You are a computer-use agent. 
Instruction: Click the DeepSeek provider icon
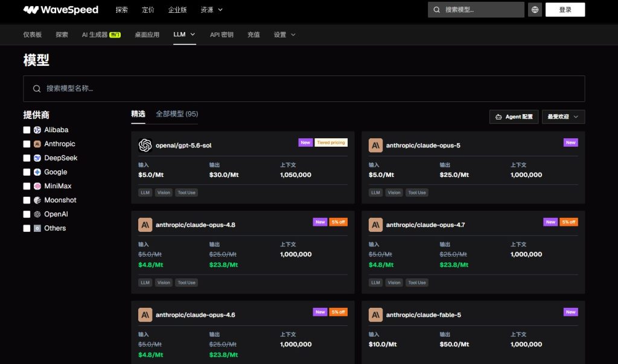pyautogui.click(x=37, y=158)
